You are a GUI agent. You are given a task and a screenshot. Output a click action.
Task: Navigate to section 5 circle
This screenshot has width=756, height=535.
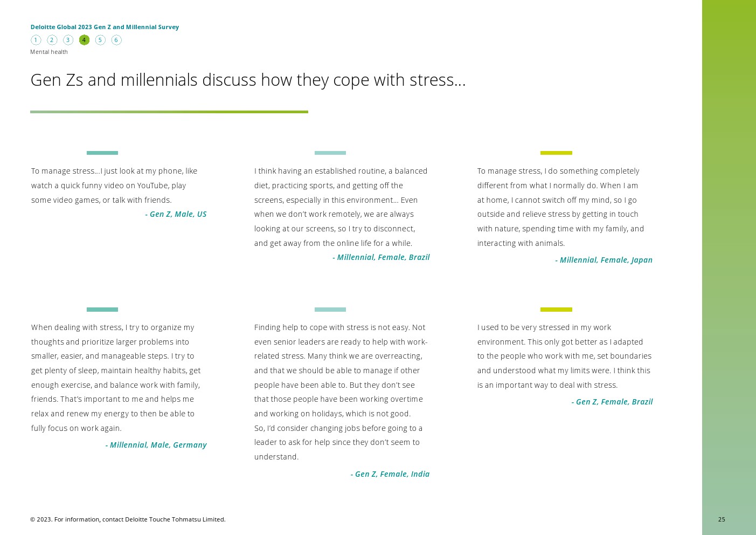[100, 40]
